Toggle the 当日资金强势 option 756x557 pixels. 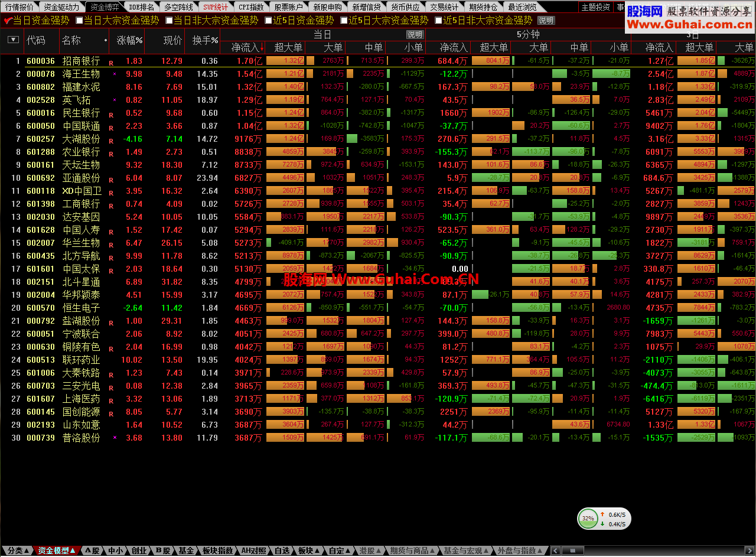tap(36, 20)
